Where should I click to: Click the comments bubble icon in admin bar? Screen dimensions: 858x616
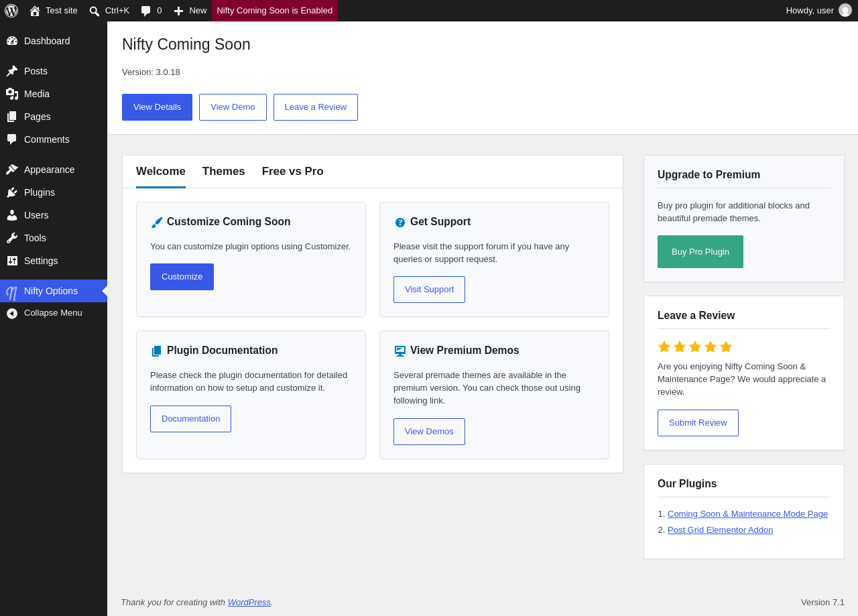pyautogui.click(x=146, y=11)
